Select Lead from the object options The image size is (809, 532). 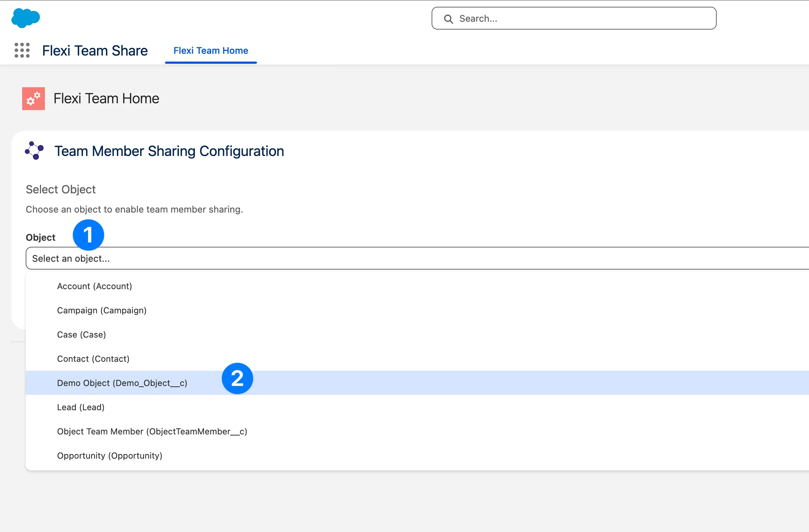click(81, 407)
